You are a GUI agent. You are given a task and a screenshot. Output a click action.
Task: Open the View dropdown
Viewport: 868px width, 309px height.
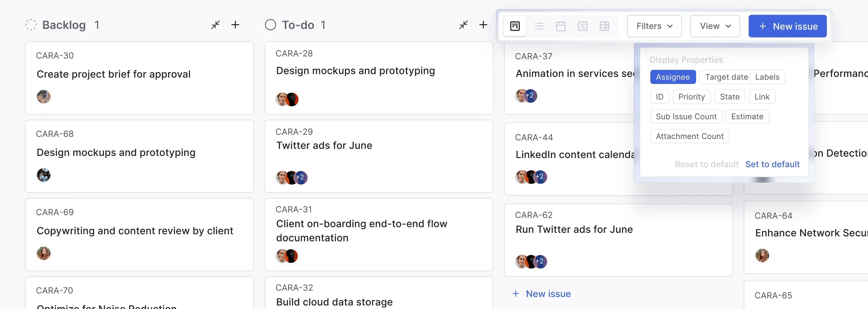[715, 26]
